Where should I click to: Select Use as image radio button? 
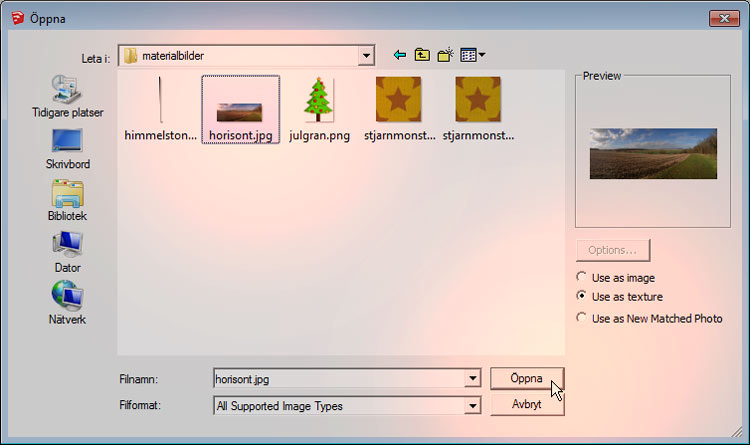coord(581,277)
